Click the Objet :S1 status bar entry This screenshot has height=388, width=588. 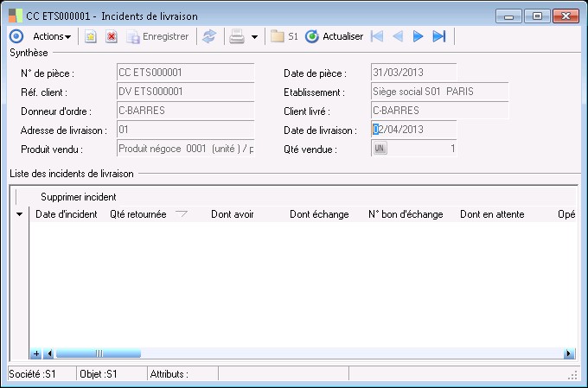click(x=112, y=374)
